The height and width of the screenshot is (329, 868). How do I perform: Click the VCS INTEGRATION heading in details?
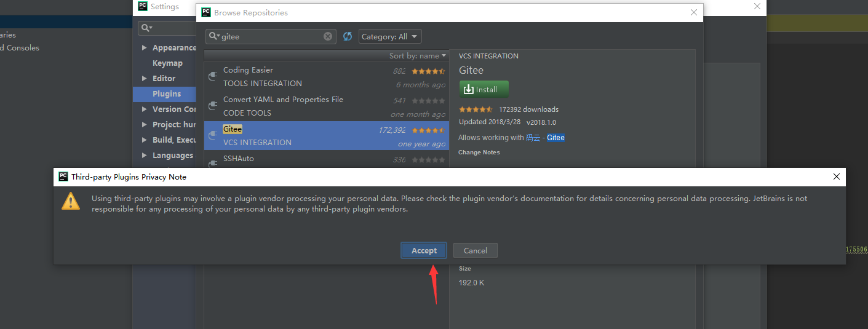pyautogui.click(x=488, y=56)
